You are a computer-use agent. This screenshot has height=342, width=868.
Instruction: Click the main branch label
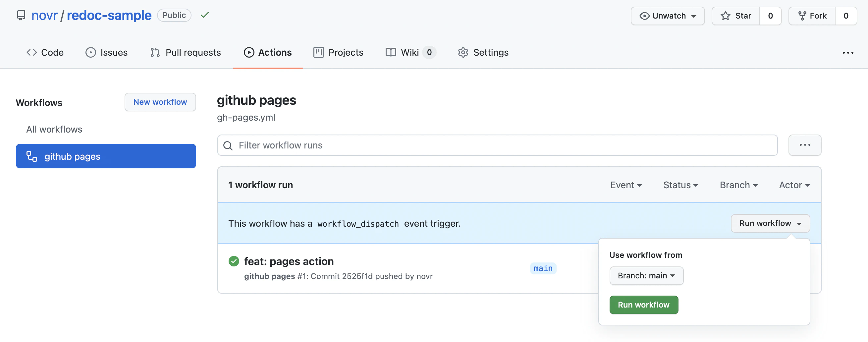[x=543, y=268]
